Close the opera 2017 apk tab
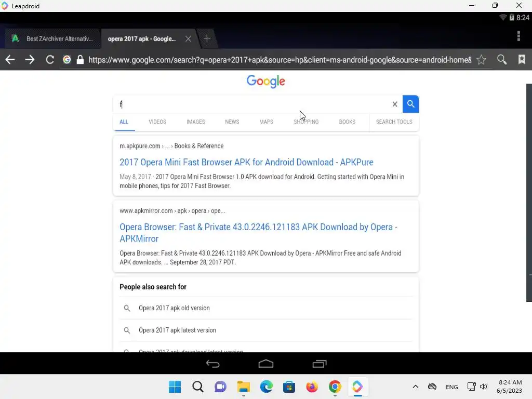Image resolution: width=532 pixels, height=399 pixels. 188,38
